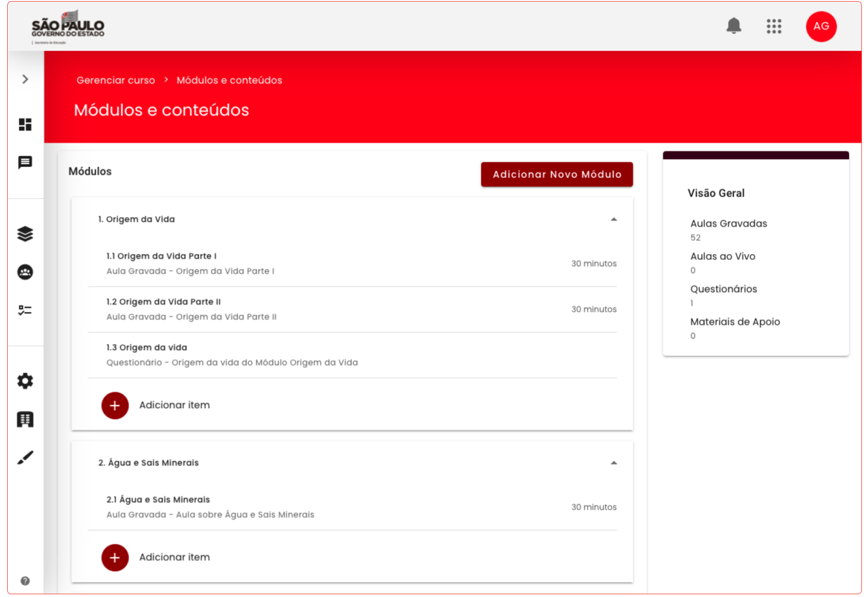Screen dimensions: 868x597
Task: Add item to the Água e Sais Minerais module
Action: tap(115, 557)
